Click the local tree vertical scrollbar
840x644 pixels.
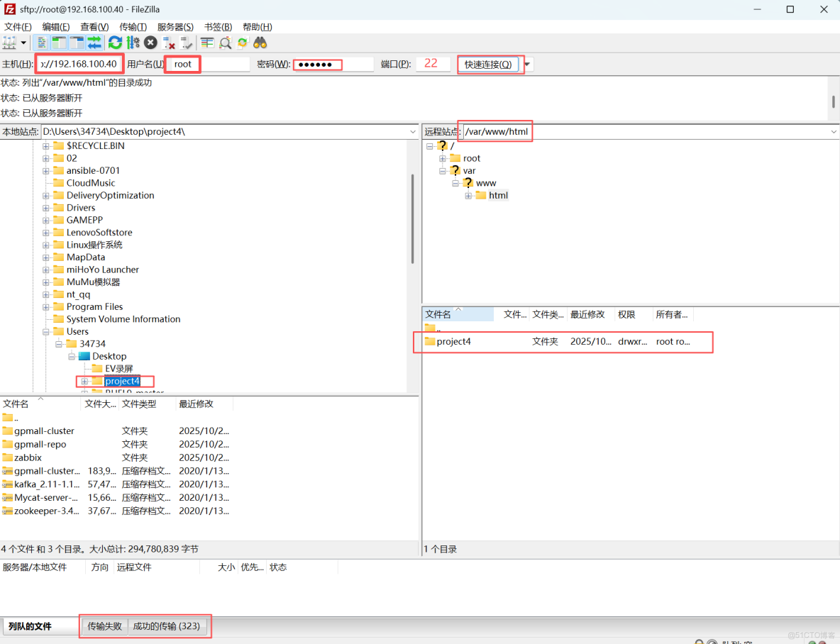[x=412, y=220]
